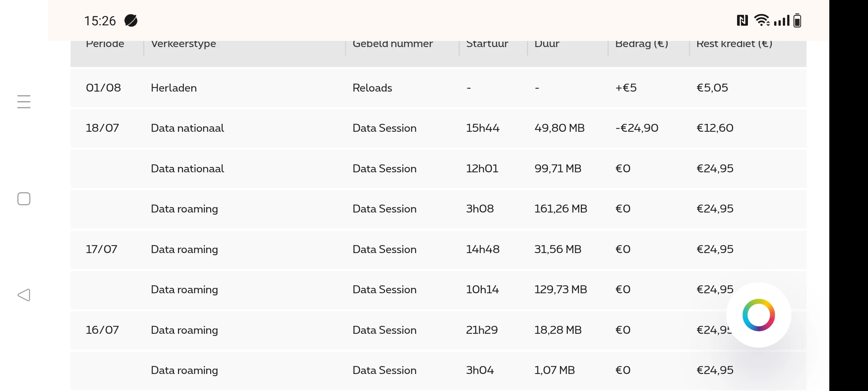Tap the round leaf icon beside clock
Screen dimensions: 868x391
tap(131, 21)
